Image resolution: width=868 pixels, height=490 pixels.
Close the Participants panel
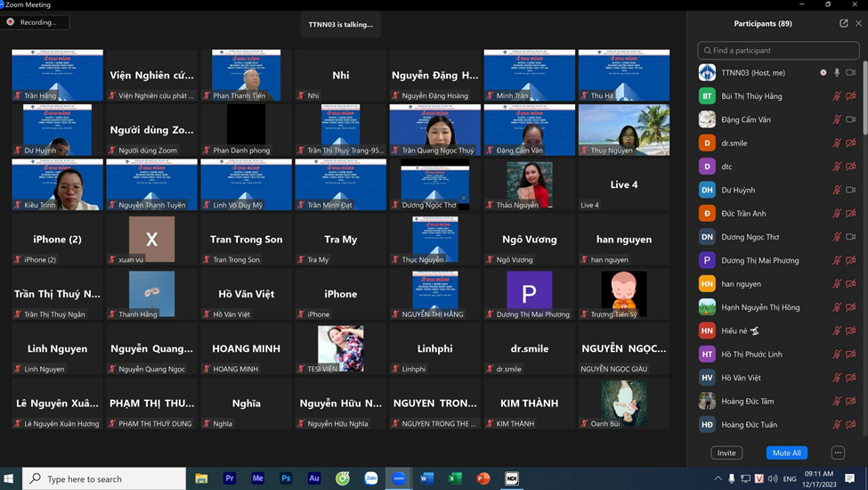pos(858,23)
